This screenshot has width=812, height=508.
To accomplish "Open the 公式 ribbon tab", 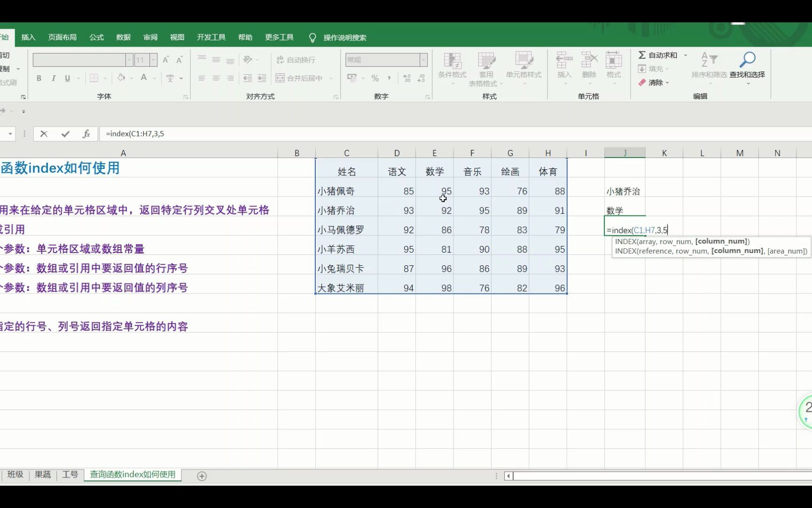I will 96,37.
